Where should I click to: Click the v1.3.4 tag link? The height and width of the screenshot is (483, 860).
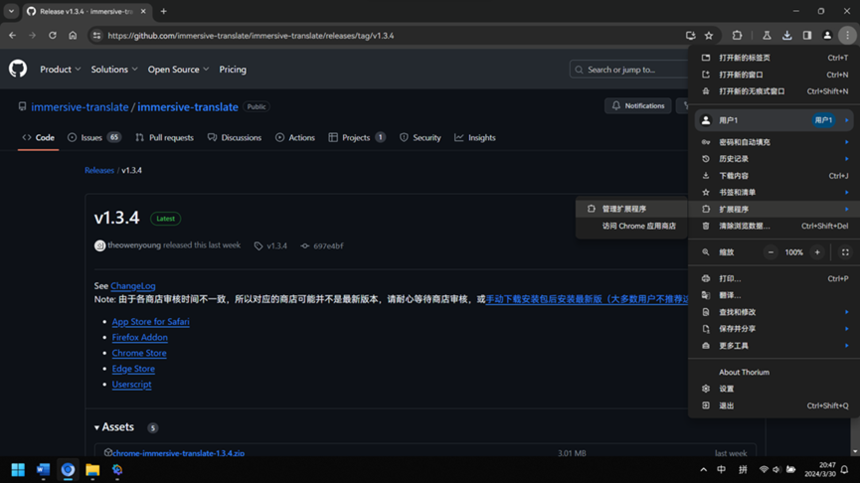point(271,246)
